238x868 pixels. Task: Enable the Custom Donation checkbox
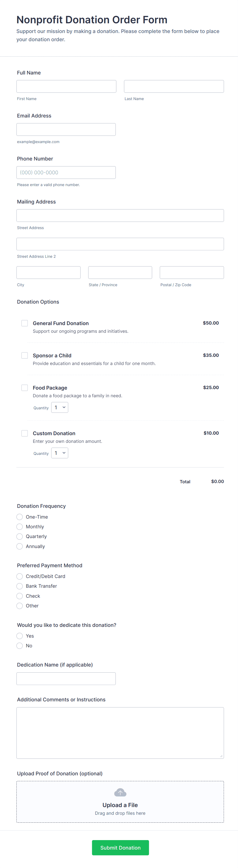coord(25,433)
